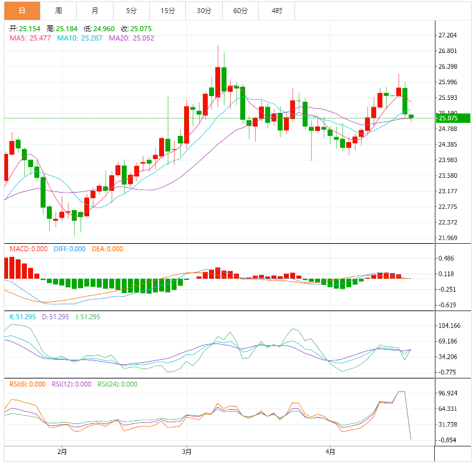Switch to the 日 (daily) chart tab
This screenshot has width=476, height=467.
click(x=22, y=11)
